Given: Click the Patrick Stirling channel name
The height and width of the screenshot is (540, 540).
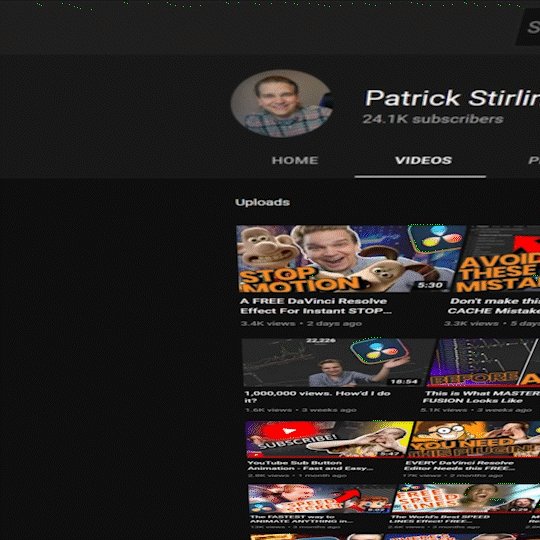Looking at the screenshot, I should tap(452, 98).
